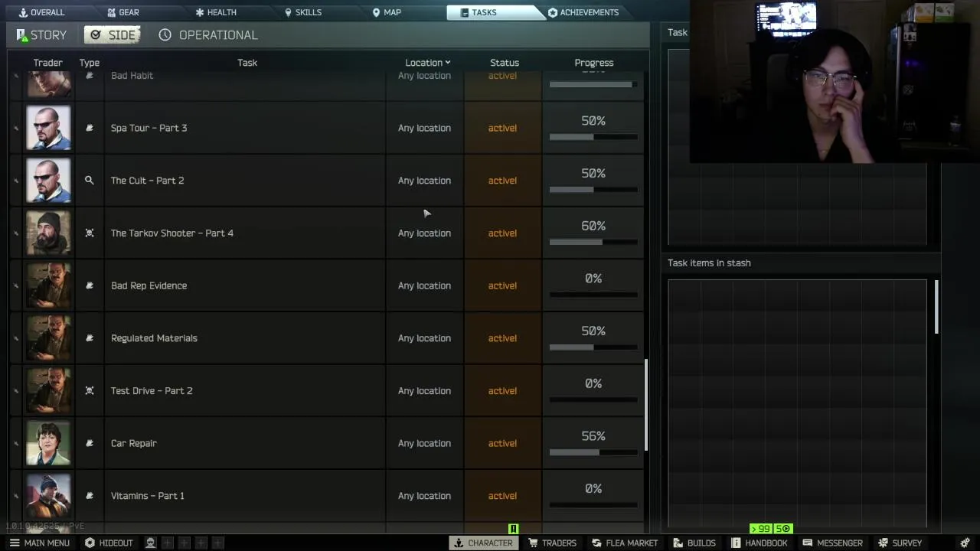The height and width of the screenshot is (551, 980).
Task: Sort by the Task column header
Action: coord(247,63)
